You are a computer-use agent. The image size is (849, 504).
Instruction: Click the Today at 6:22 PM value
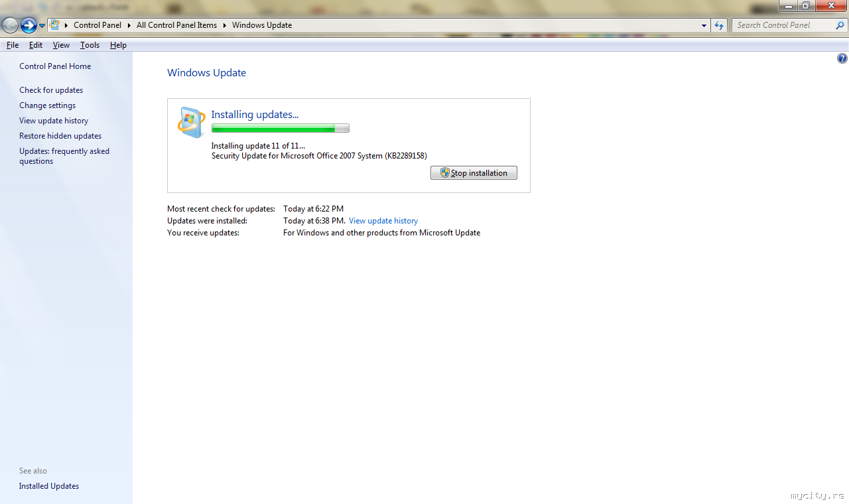313,209
